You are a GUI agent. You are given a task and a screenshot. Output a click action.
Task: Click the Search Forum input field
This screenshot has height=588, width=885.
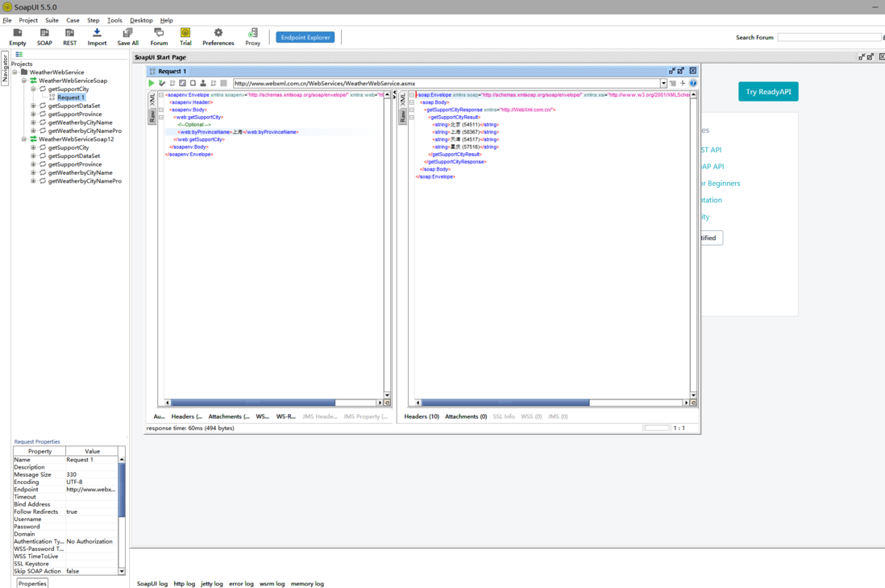829,37
